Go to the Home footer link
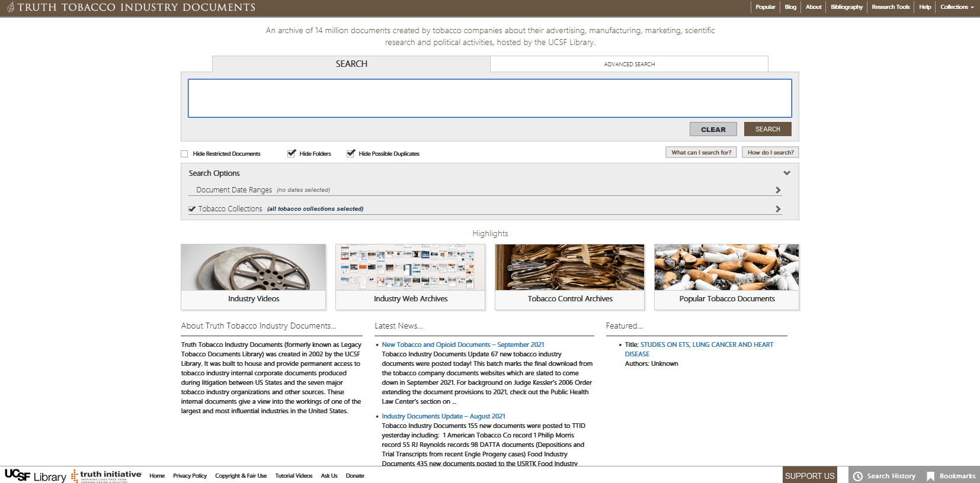This screenshot has width=980, height=483. click(157, 476)
